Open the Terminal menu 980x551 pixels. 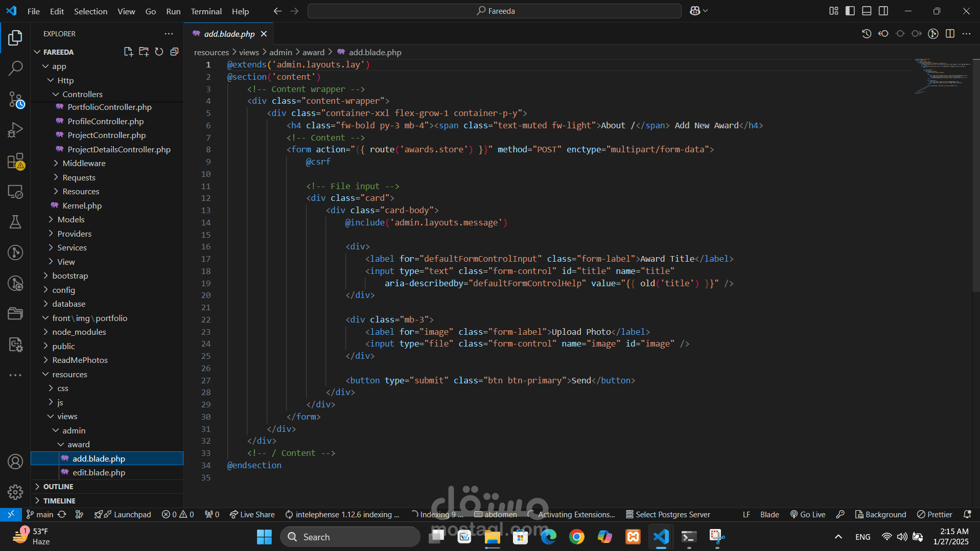pyautogui.click(x=206, y=11)
